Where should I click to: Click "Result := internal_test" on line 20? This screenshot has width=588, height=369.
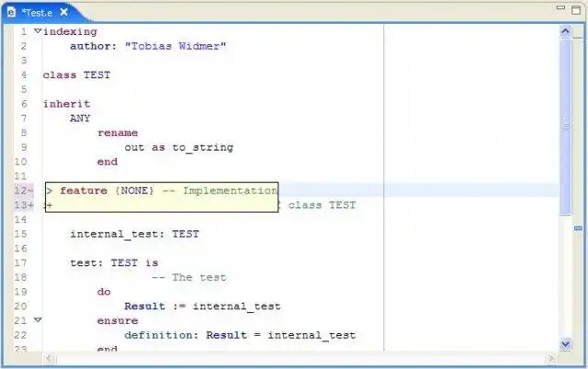(202, 307)
